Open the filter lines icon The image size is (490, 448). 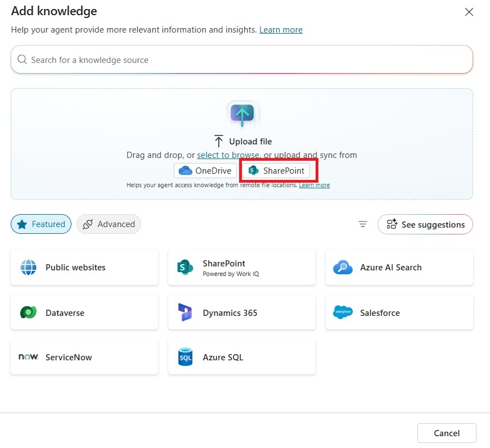tap(363, 224)
